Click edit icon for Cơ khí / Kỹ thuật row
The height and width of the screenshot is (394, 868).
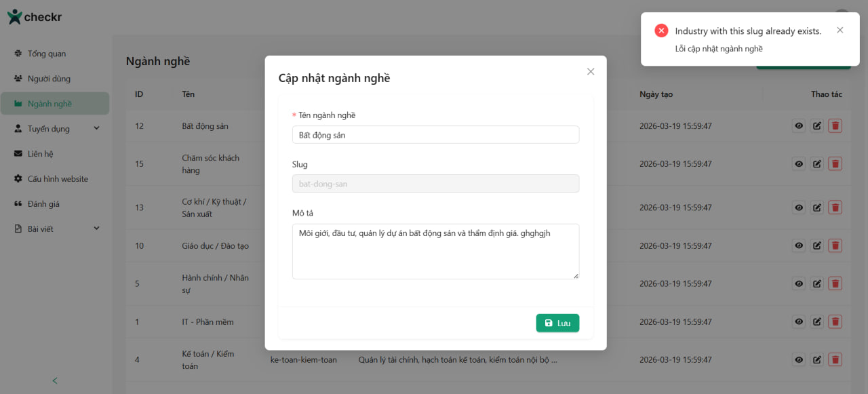click(x=817, y=208)
